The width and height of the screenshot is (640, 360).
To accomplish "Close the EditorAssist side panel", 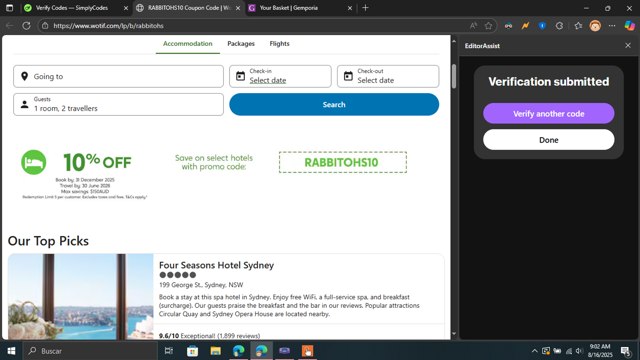I will coord(628,46).
